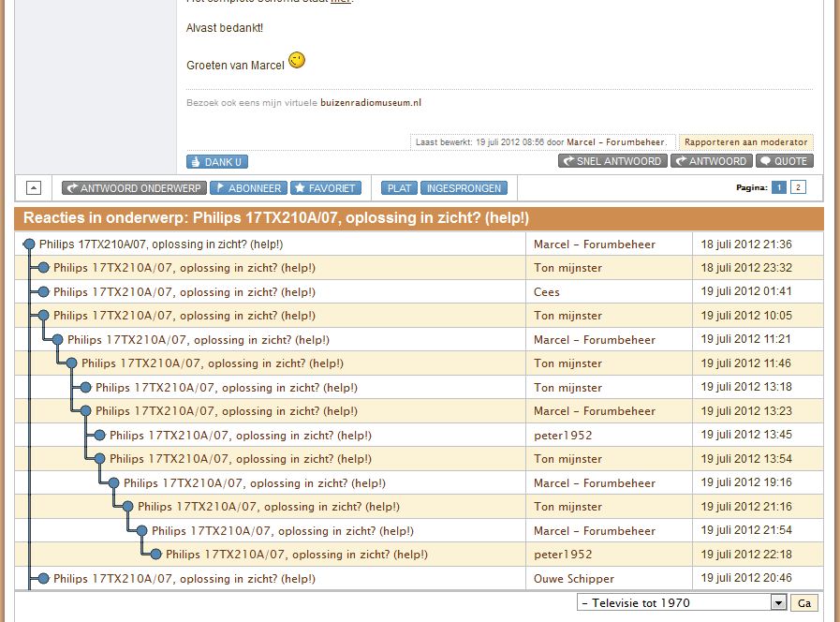The height and width of the screenshot is (622, 840).
Task: Open root post from 18 juli 21:36
Action: (x=161, y=244)
